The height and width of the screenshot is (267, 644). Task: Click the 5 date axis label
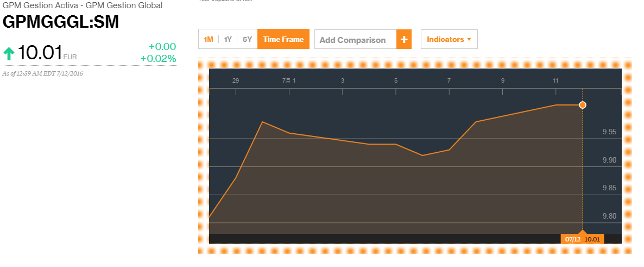click(396, 80)
